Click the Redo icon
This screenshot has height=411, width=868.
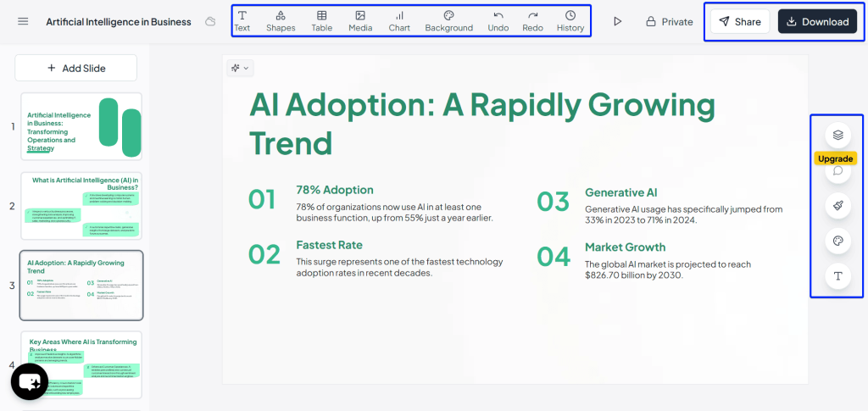coord(532,21)
